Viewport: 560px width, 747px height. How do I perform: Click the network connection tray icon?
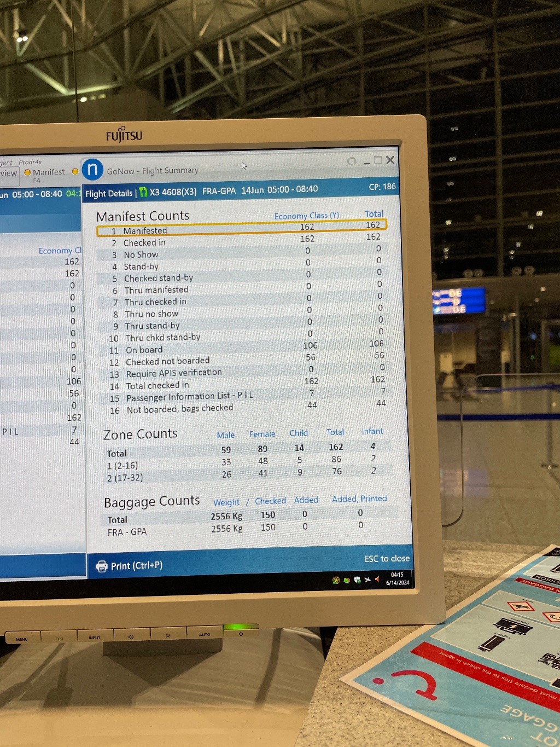pos(367,580)
